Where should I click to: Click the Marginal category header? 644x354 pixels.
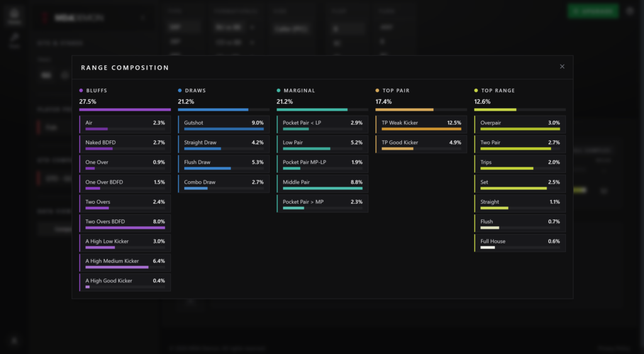[x=296, y=91]
